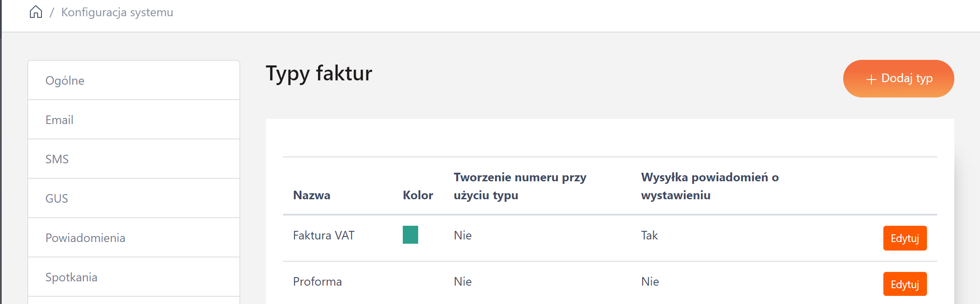Screen dimensions: 980x304
Task: Select the Faktura VAT name cell
Action: [324, 236]
